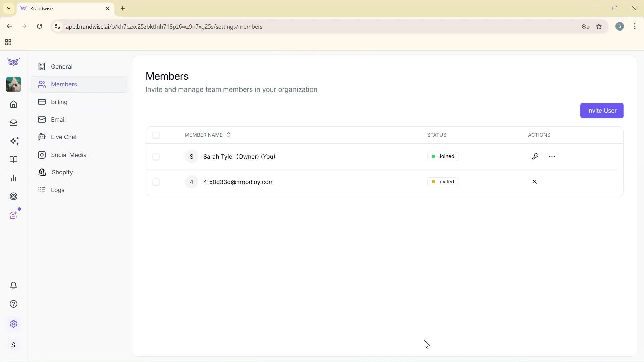Select the target icon in sidebar
The width and height of the screenshot is (644, 362).
pos(13,196)
